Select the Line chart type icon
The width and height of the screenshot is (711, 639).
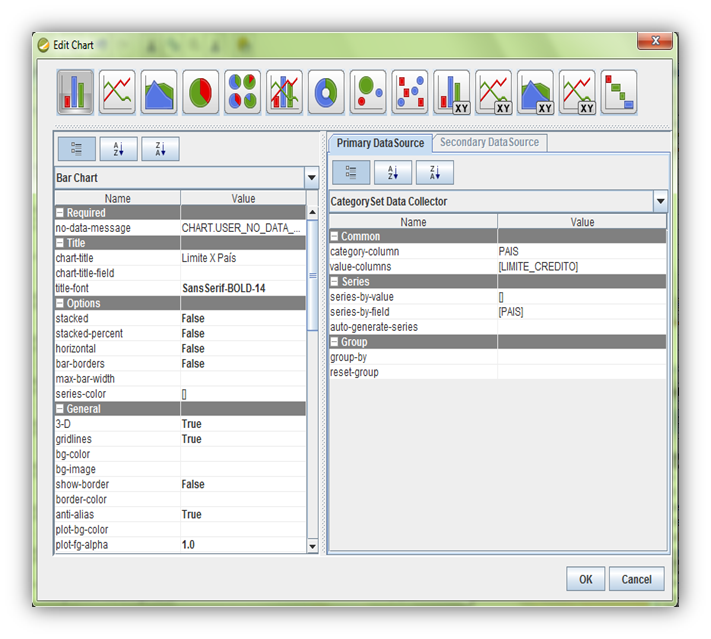[x=118, y=92]
